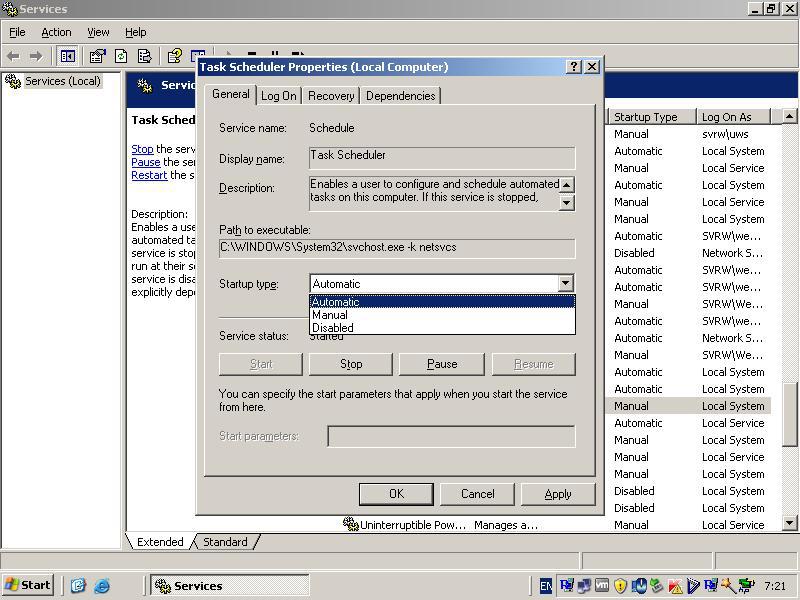Image resolution: width=800 pixels, height=600 pixels.
Task: Click the Forward arrow in Services toolbar
Action: point(36,56)
